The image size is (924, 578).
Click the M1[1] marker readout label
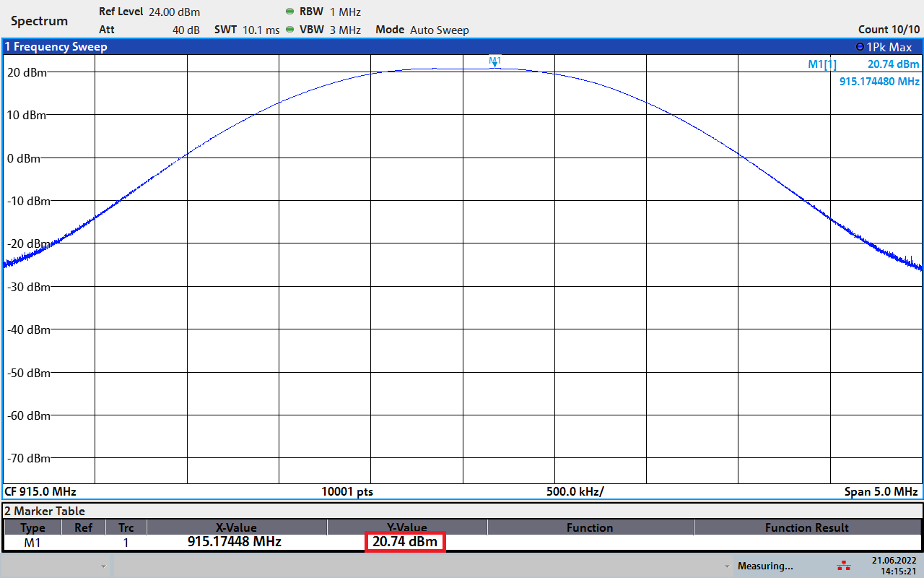pos(822,64)
